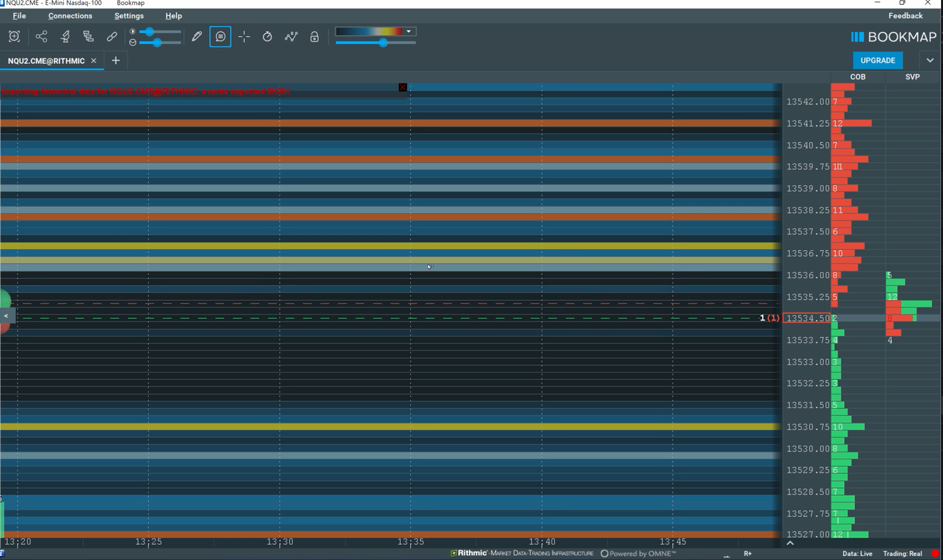
Task: Click the ellipsis dots in status bar
Action: click(x=727, y=556)
